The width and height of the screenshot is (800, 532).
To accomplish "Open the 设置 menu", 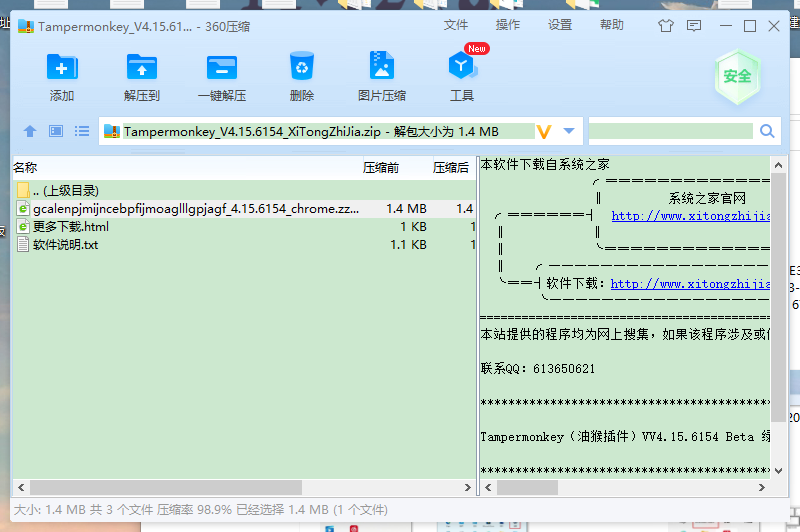I will [x=560, y=25].
